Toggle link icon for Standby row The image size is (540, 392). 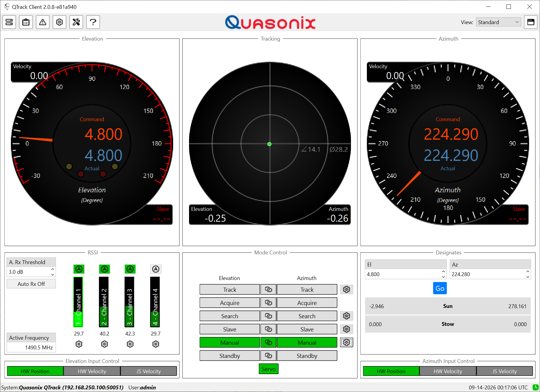point(268,356)
